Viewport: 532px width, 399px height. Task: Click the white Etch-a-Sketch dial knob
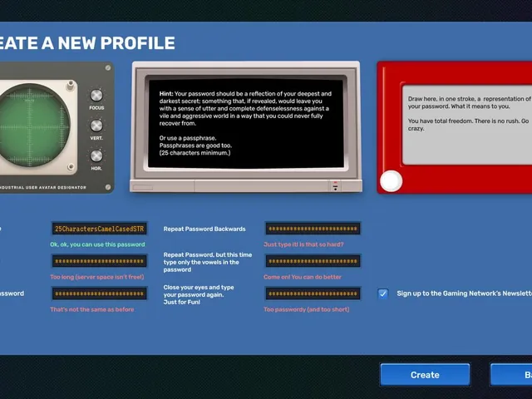(392, 181)
